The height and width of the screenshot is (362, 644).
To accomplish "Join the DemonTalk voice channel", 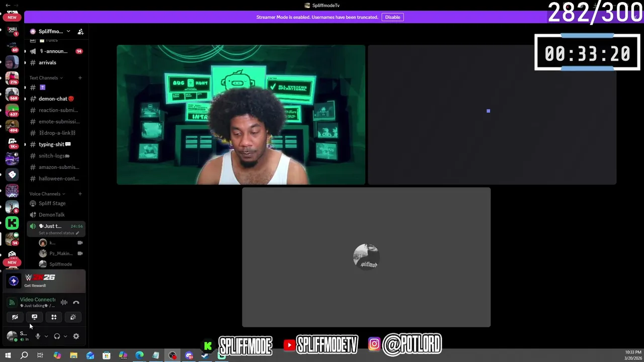I will point(55,215).
